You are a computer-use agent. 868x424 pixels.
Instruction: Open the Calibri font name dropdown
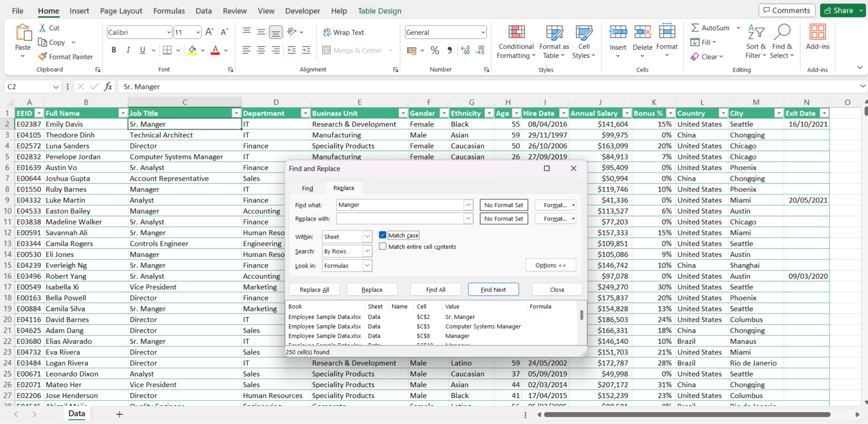(x=169, y=33)
